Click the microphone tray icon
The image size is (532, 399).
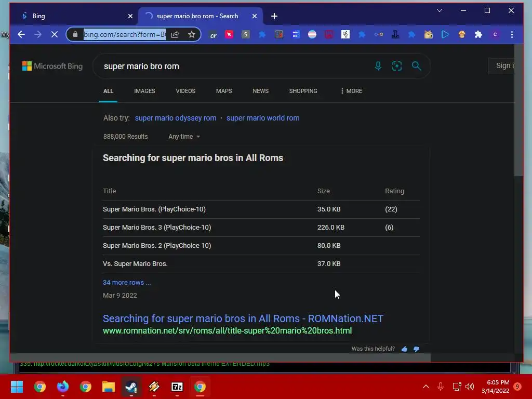[441, 387]
